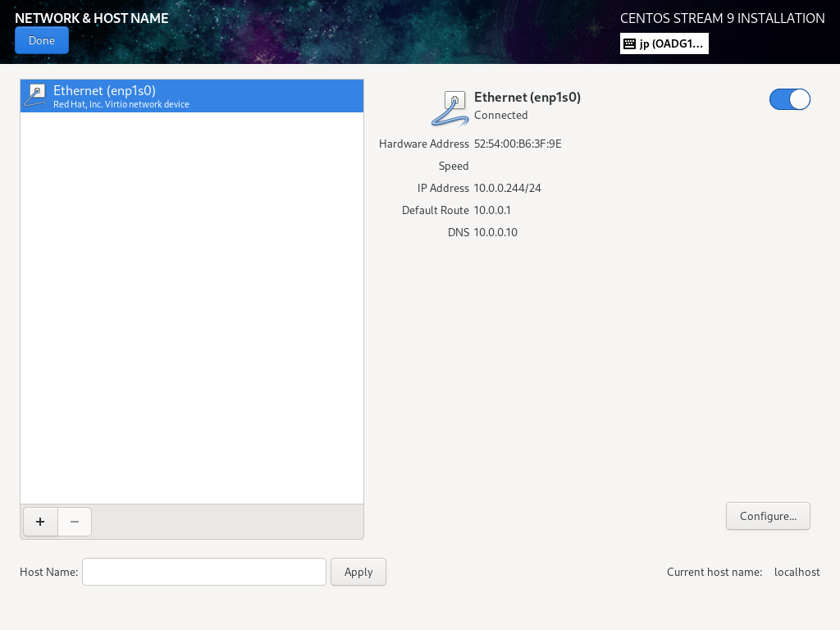Screen dimensions: 840x630
Task: Click the DNS 10.0.0.10 value
Action: 495,232
